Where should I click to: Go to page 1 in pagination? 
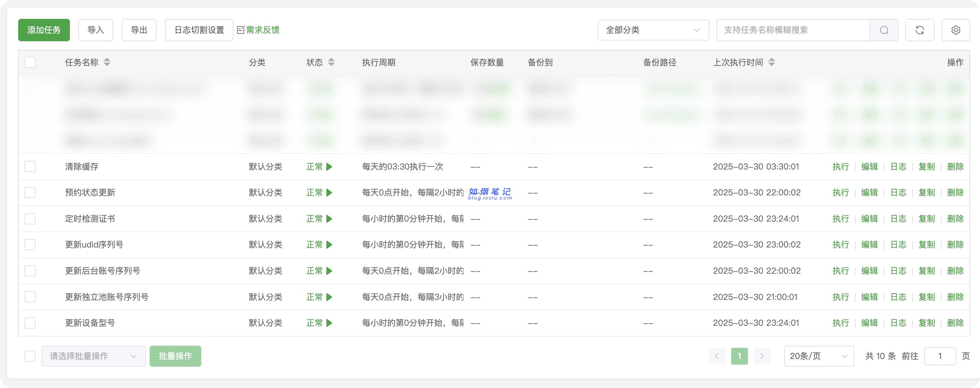(x=739, y=356)
